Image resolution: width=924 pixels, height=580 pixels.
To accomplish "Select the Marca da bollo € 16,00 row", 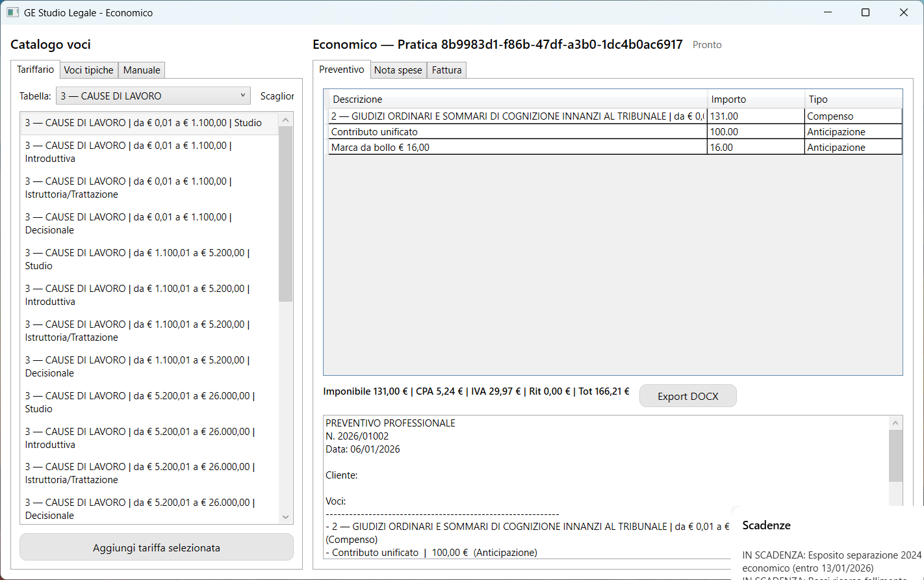I will [517, 148].
